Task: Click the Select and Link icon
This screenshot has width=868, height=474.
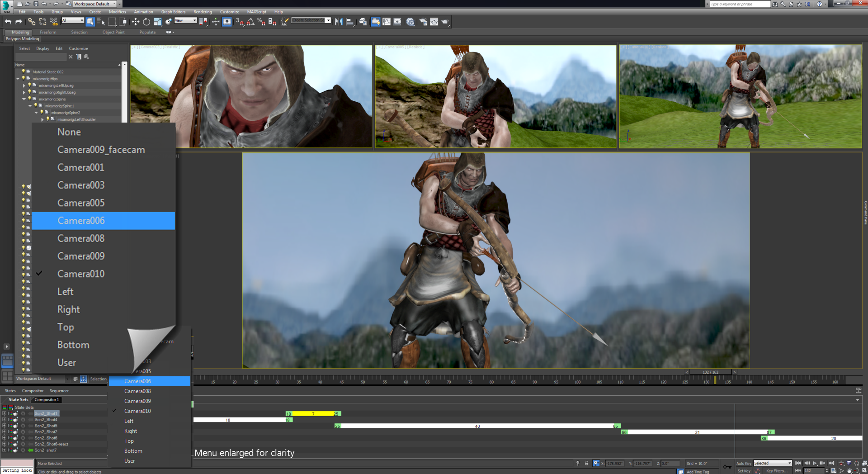Action: [31, 22]
